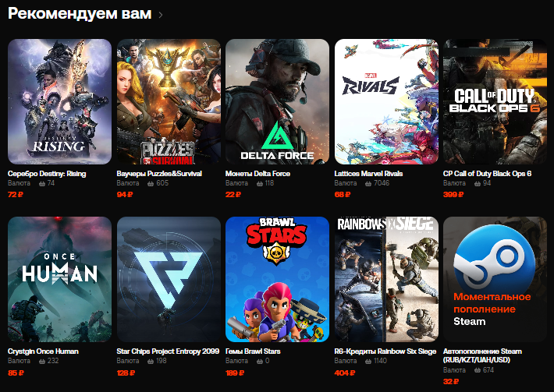This screenshot has width=554, height=392.
Task: Click the Steam logo top-up card
Action: pos(495,280)
